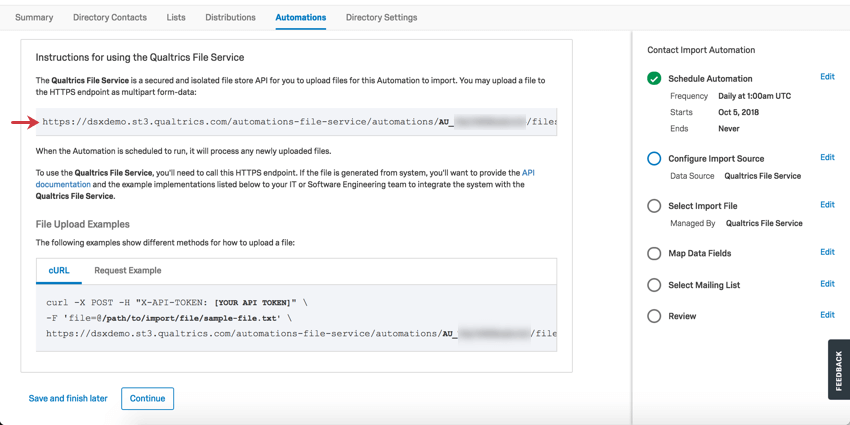Click the 'Never' end value
The width and height of the screenshot is (850, 425).
pos(729,128)
